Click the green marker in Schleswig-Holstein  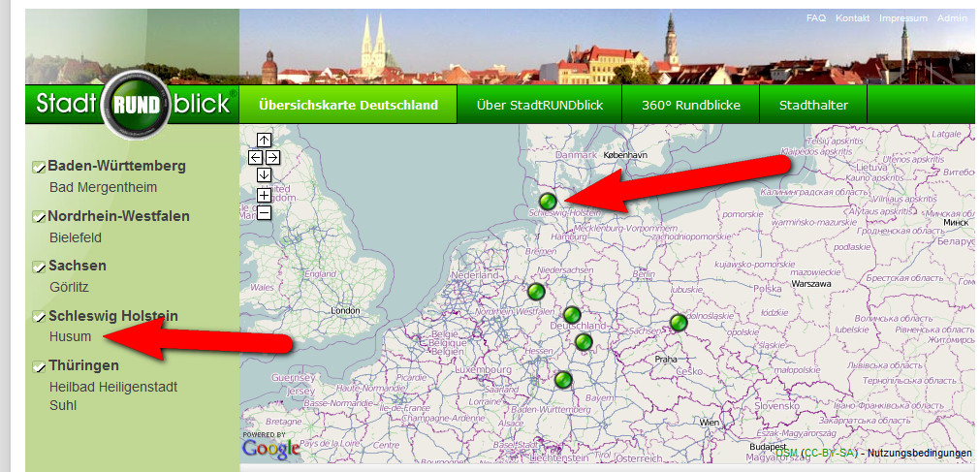(x=549, y=201)
